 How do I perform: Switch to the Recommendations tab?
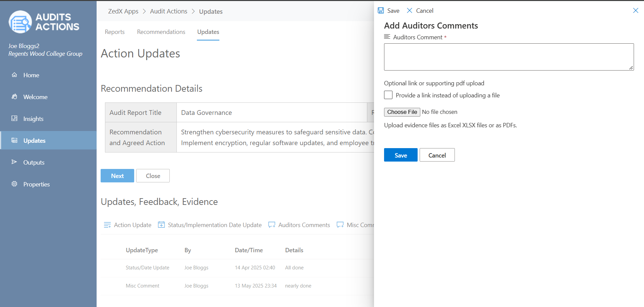pyautogui.click(x=161, y=32)
